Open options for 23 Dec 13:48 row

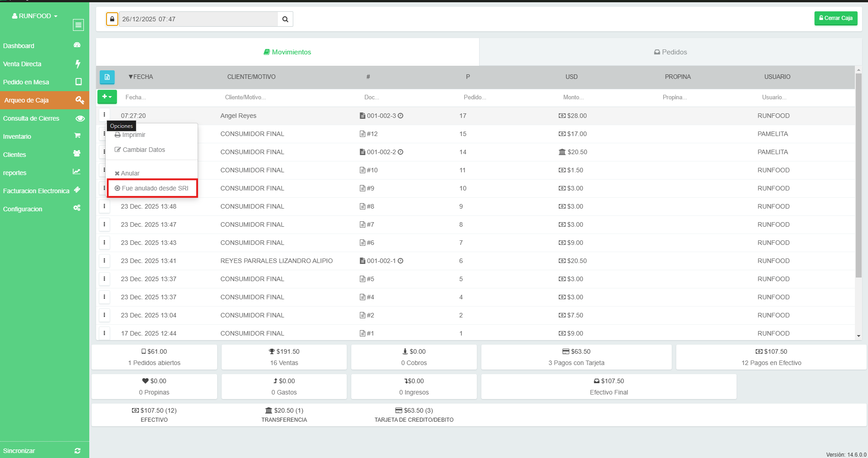[104, 206]
